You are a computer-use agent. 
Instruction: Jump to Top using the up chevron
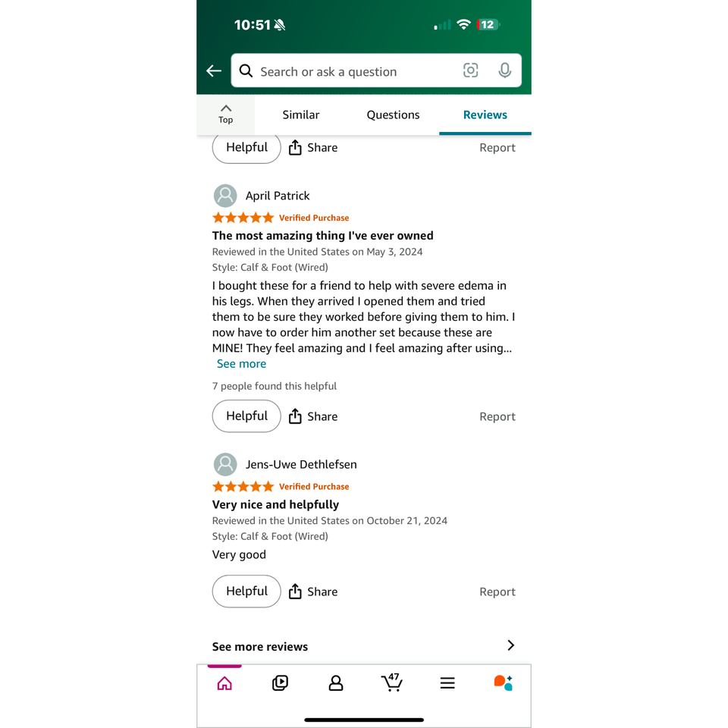pyautogui.click(x=226, y=115)
